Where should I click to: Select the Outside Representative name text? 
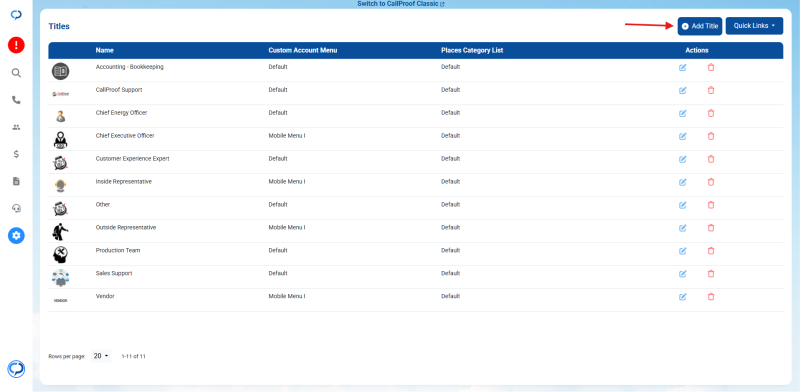126,228
